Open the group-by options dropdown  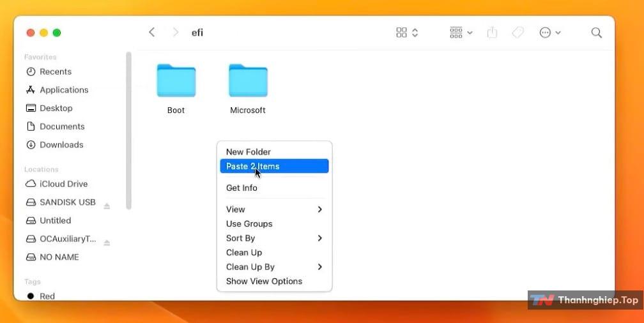461,33
